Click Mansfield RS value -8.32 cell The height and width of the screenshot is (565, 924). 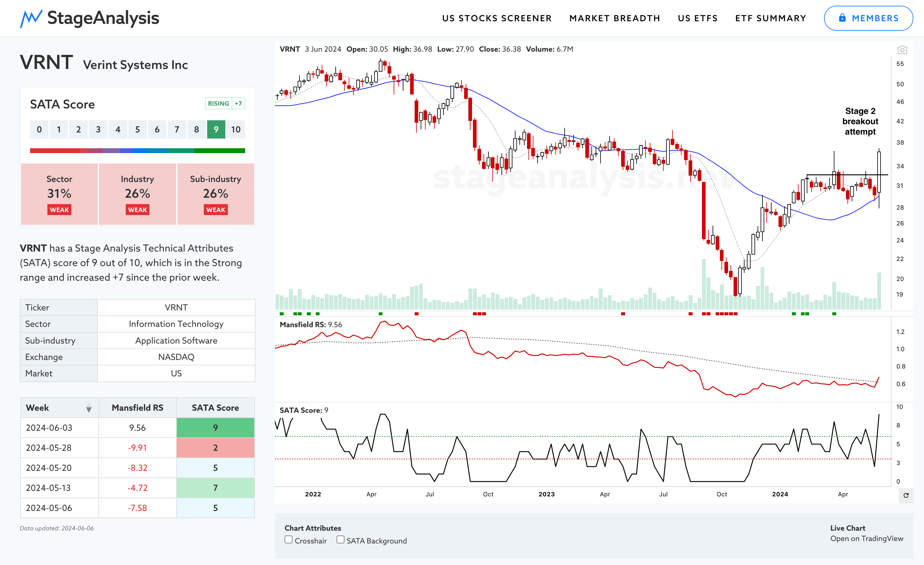pyautogui.click(x=137, y=467)
